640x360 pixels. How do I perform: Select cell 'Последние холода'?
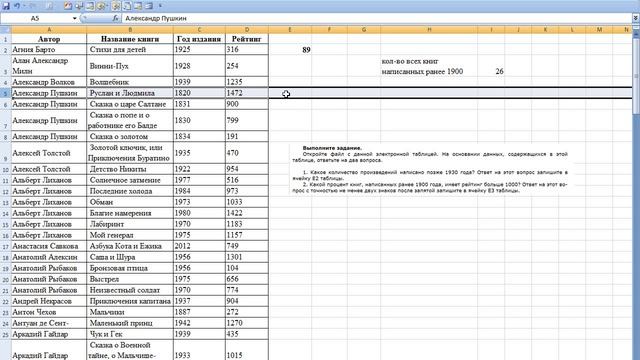click(130, 191)
